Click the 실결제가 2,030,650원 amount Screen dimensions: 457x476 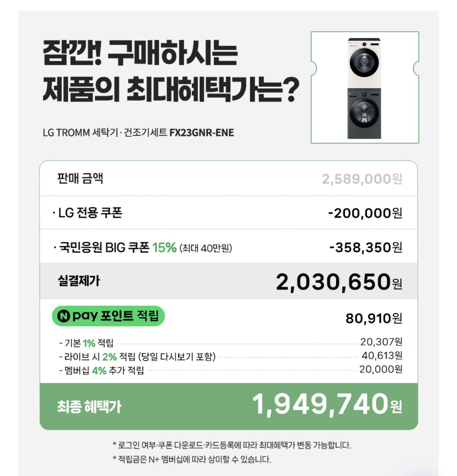pos(339,282)
